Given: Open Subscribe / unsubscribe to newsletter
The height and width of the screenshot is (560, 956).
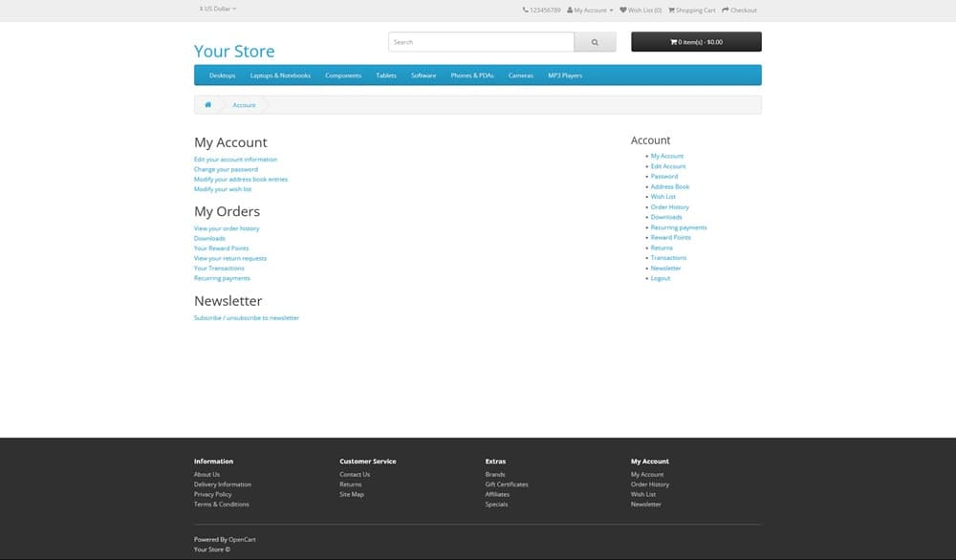Looking at the screenshot, I should 247,317.
